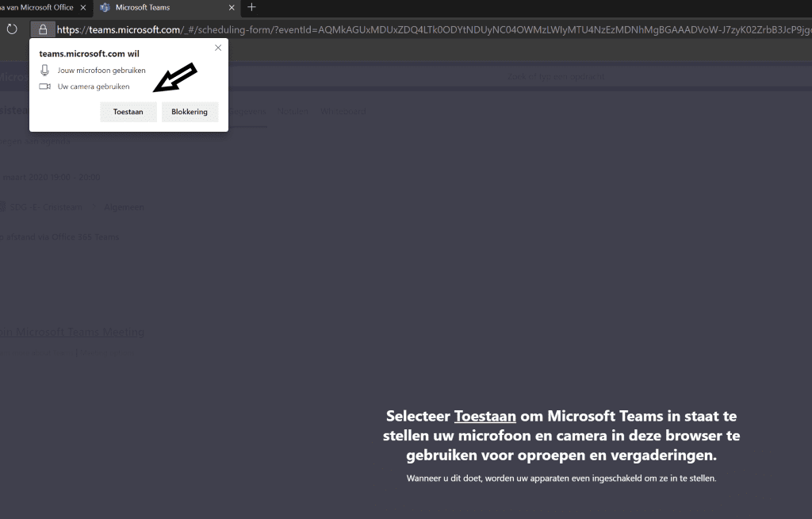Viewport: 812px width, 519px height.
Task: Click the microphone icon in permission popup
Action: tap(45, 70)
